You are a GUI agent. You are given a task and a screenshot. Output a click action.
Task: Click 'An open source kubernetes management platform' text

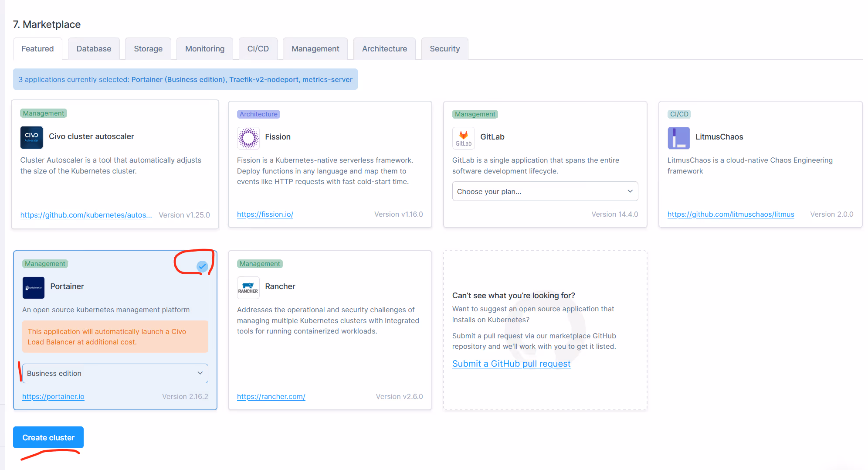(106, 310)
